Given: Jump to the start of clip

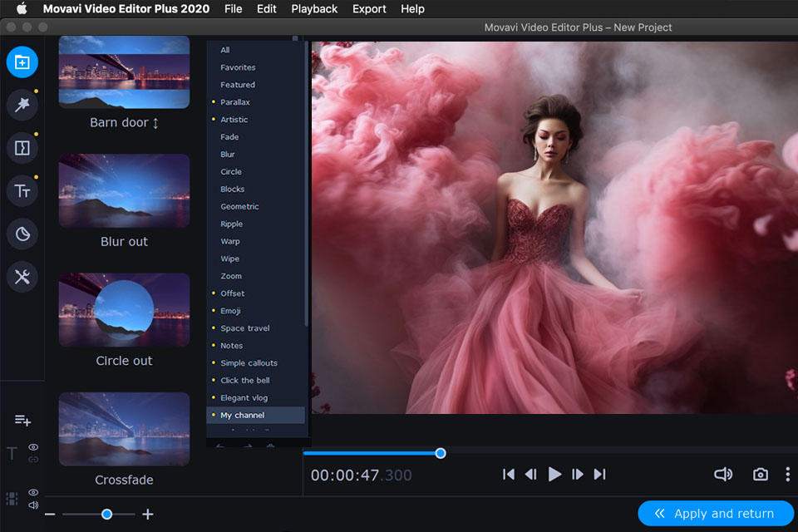Looking at the screenshot, I should (x=508, y=475).
